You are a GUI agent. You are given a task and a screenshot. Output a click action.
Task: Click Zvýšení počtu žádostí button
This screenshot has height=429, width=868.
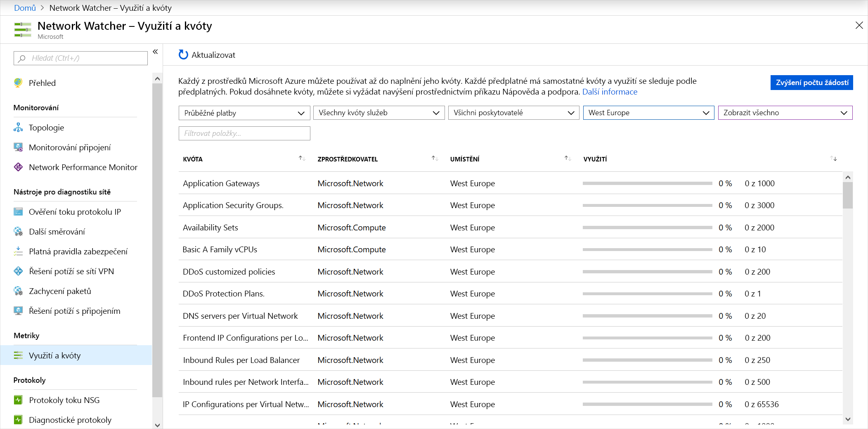[x=811, y=83]
